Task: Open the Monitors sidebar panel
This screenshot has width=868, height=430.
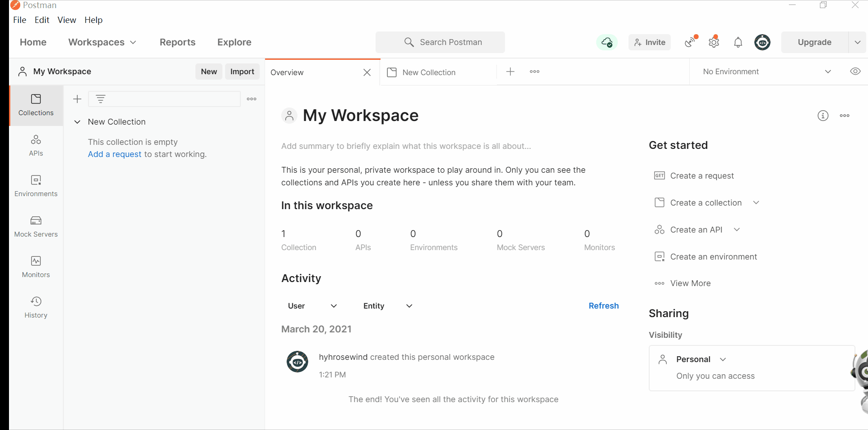Action: 36,267
